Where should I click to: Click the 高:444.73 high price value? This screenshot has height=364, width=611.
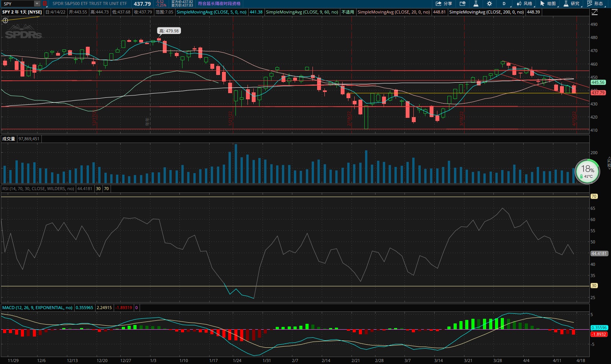[x=100, y=12]
